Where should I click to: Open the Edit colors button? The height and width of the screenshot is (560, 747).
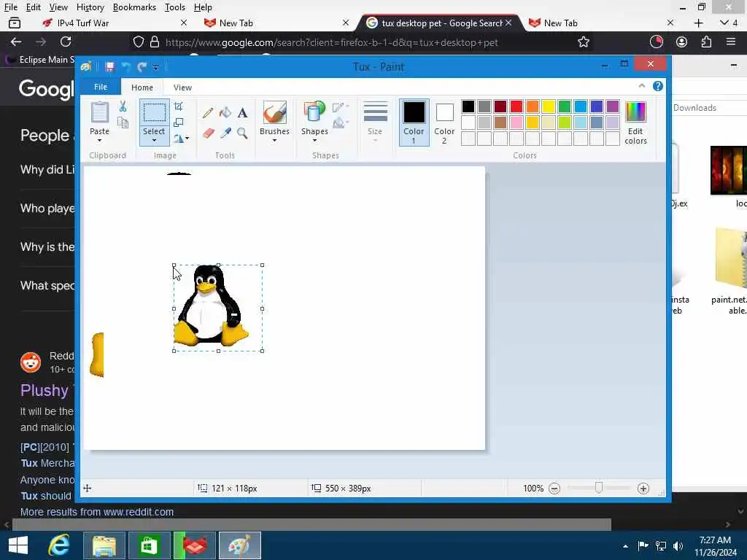point(635,122)
